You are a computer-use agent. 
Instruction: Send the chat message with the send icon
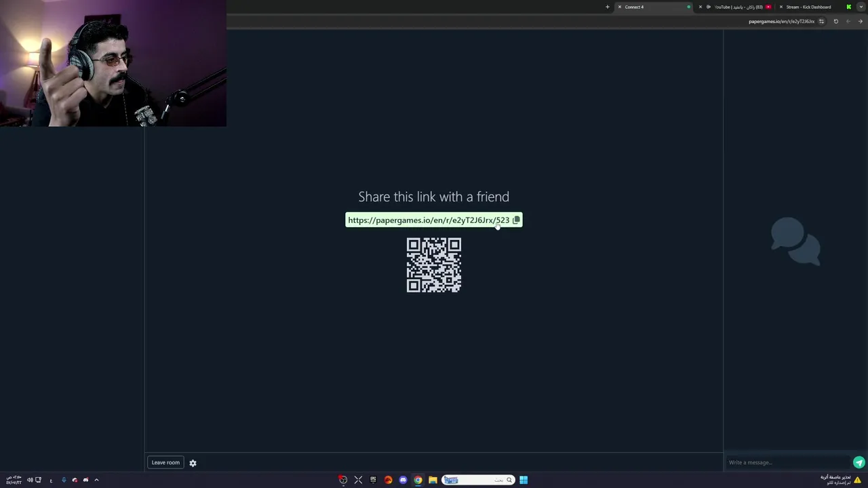(859, 462)
